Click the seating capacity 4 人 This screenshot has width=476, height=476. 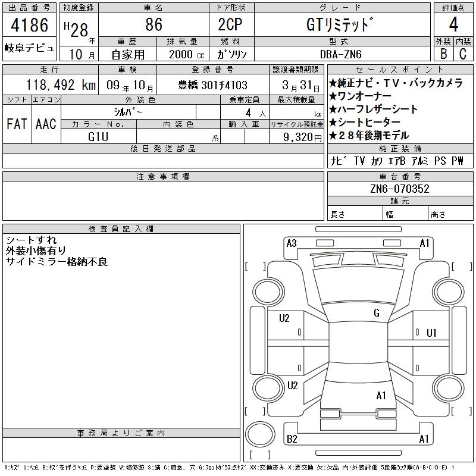click(255, 113)
